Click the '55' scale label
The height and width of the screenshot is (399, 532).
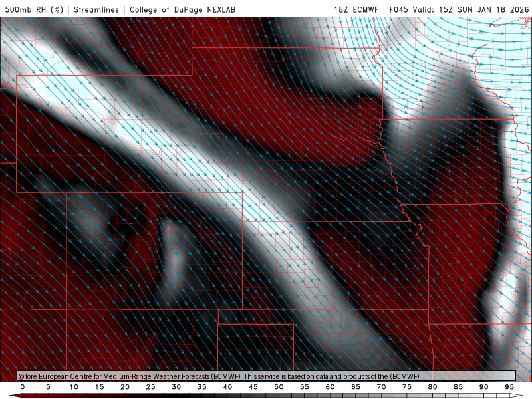click(305, 387)
